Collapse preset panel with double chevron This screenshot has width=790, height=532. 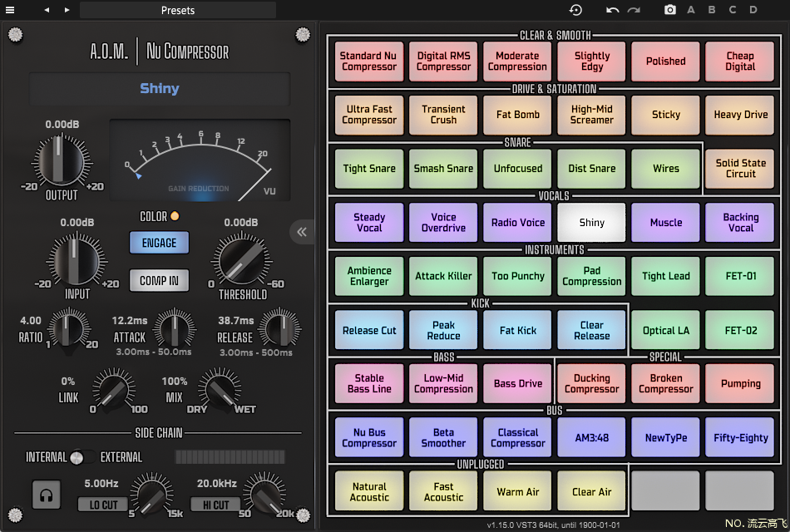point(302,232)
